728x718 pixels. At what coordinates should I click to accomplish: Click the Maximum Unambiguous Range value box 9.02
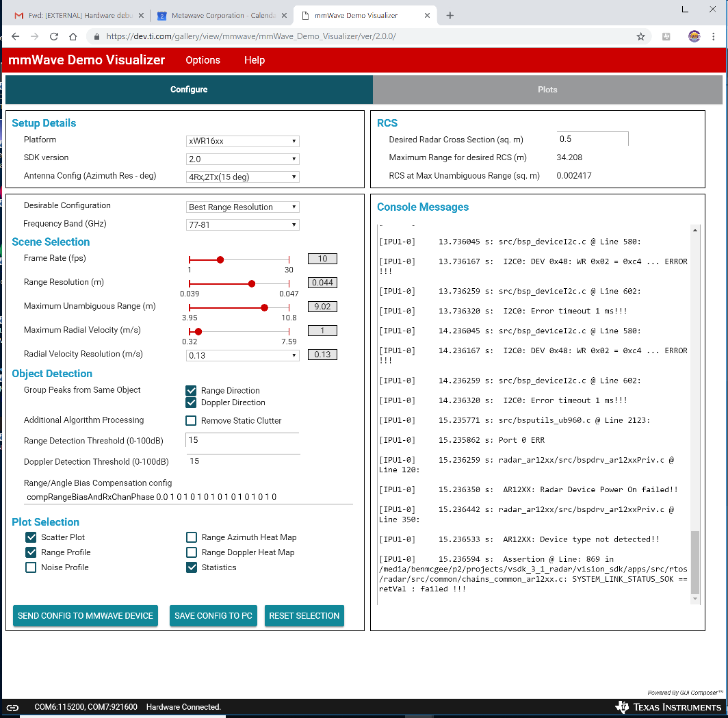322,307
